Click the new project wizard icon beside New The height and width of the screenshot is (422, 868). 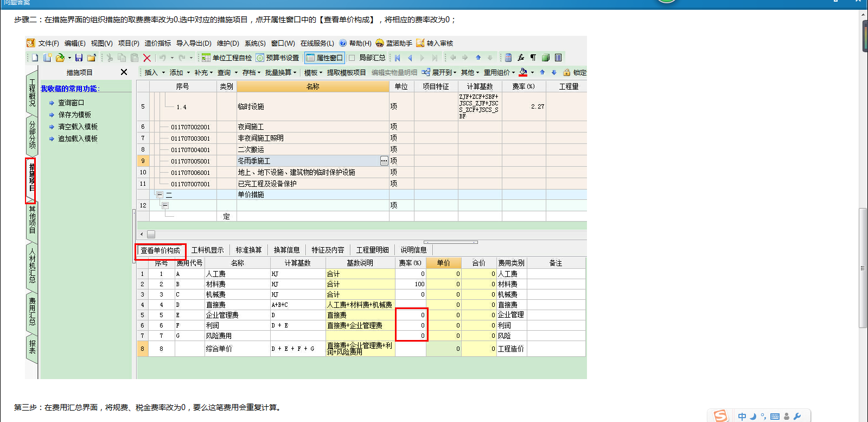tap(47, 58)
